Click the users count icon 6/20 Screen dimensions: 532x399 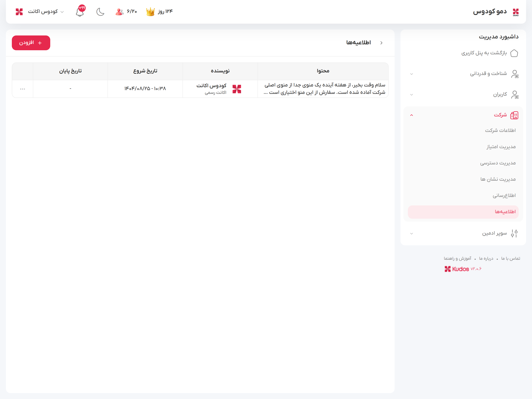[x=120, y=11]
